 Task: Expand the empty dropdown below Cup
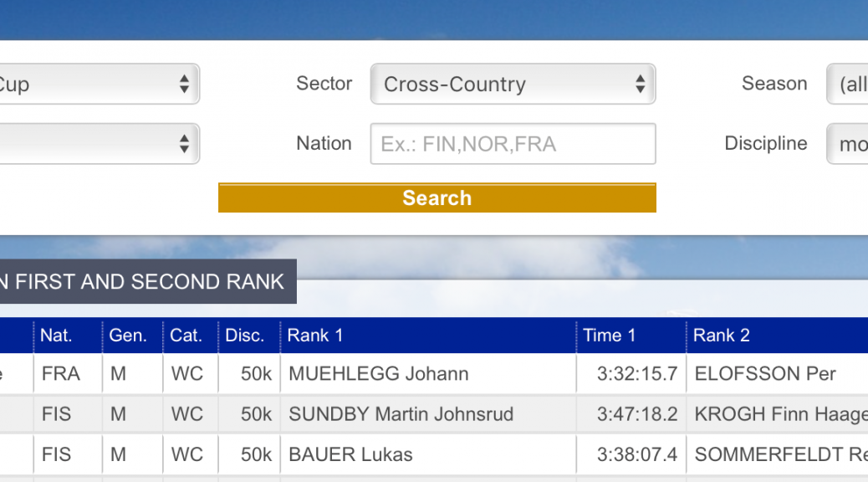click(99, 144)
